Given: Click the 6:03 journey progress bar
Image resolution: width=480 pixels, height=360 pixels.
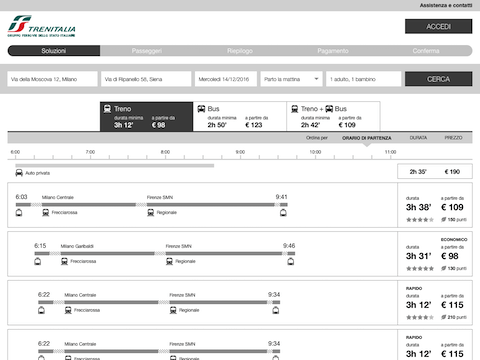Looking at the screenshot, I should click(x=152, y=205).
